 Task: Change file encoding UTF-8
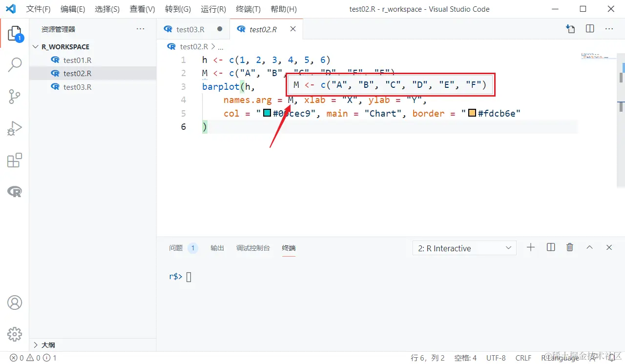496,358
